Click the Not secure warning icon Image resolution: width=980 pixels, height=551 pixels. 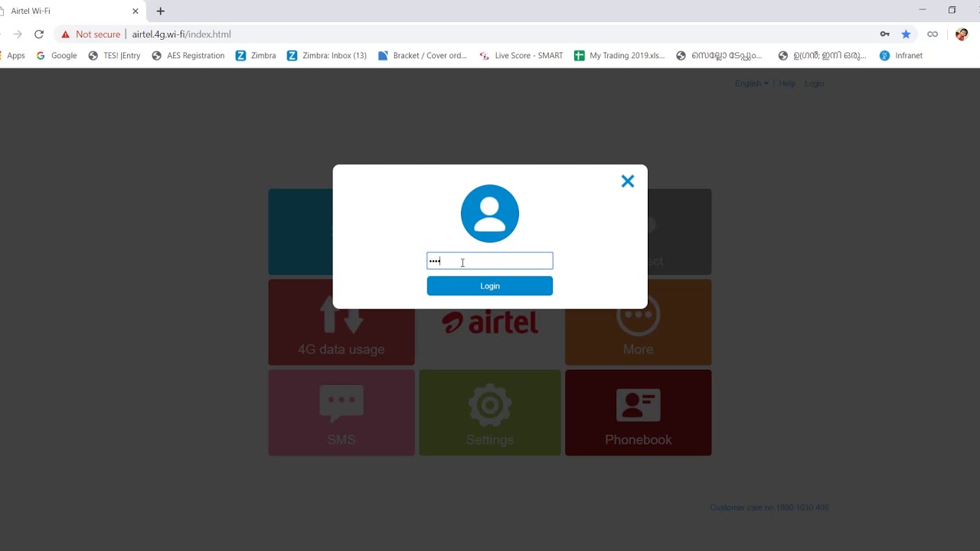pos(66,34)
